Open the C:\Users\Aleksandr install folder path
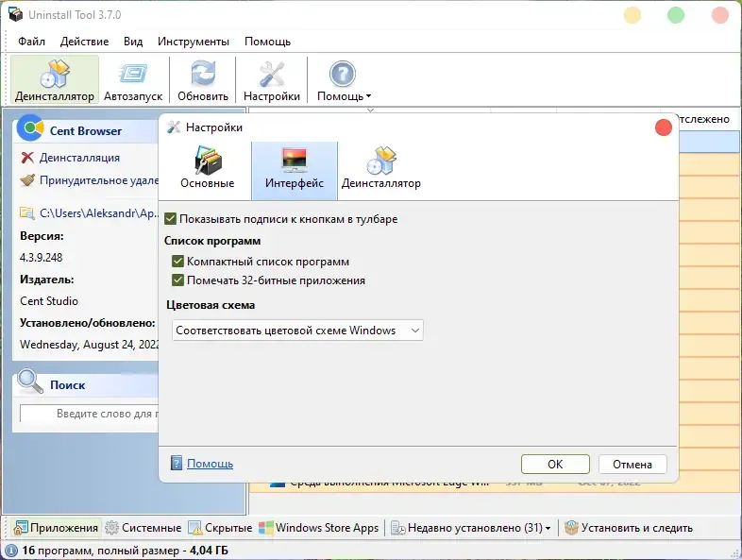The image size is (742, 560). (99, 213)
